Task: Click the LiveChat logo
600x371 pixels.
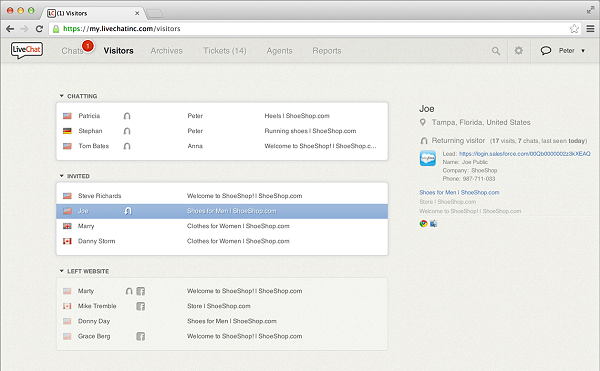Action: coord(27,50)
